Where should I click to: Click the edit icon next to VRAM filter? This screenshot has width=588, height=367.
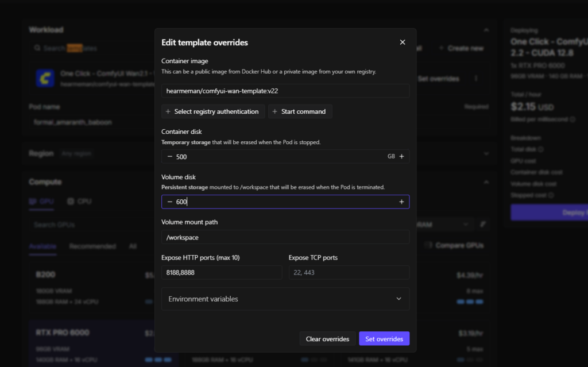(482, 225)
